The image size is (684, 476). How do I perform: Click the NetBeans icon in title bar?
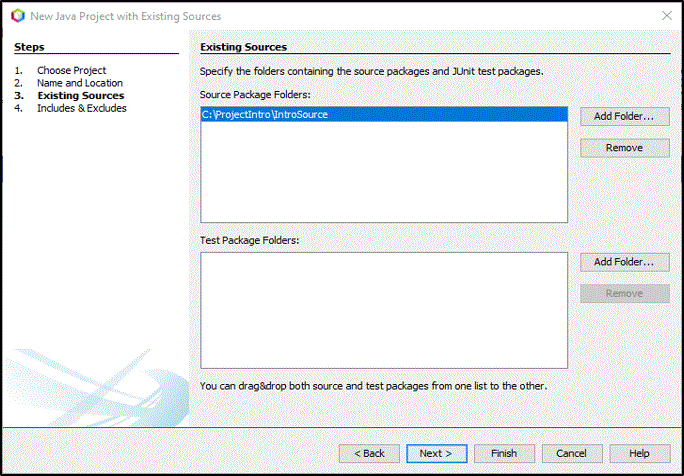point(16,16)
